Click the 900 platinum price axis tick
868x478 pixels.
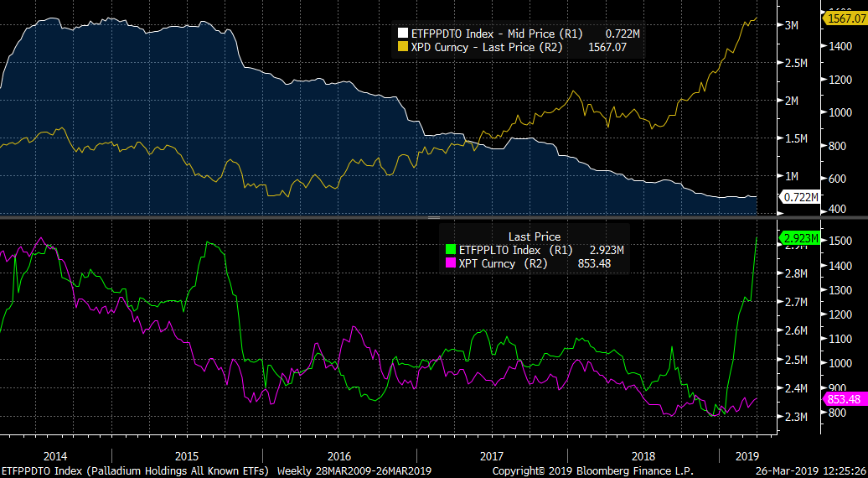click(x=837, y=388)
